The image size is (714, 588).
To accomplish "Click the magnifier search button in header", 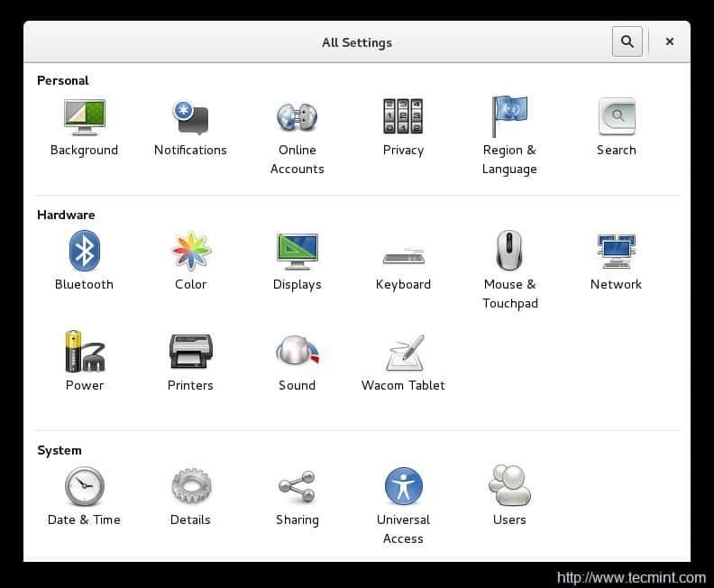I will pos(627,41).
